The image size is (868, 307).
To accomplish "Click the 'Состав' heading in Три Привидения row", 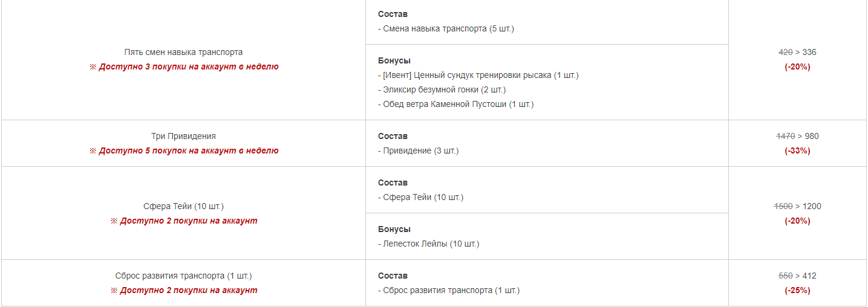I will point(393,136).
